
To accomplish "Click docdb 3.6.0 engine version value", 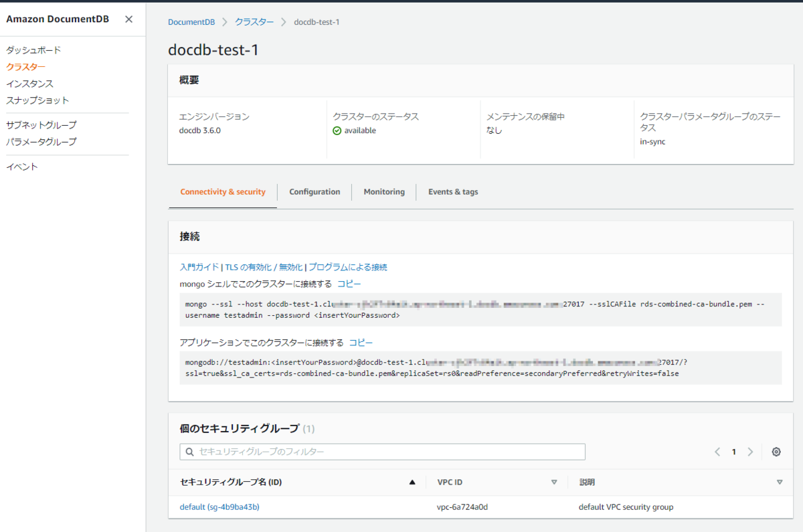I will click(200, 130).
